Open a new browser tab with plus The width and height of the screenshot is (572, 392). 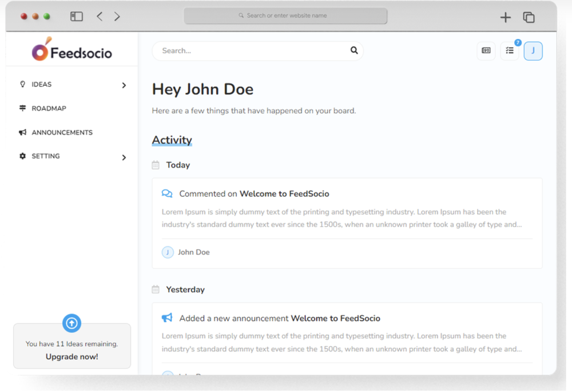coord(505,17)
